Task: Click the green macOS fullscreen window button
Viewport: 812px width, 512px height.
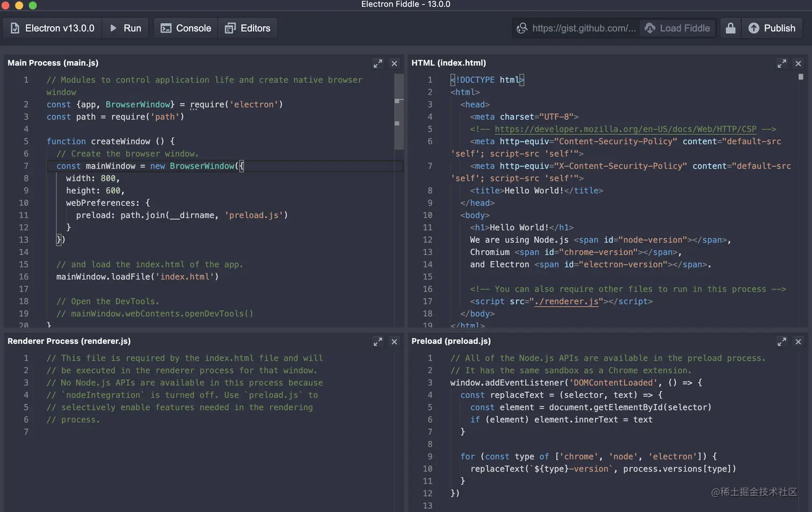Action: (33, 5)
